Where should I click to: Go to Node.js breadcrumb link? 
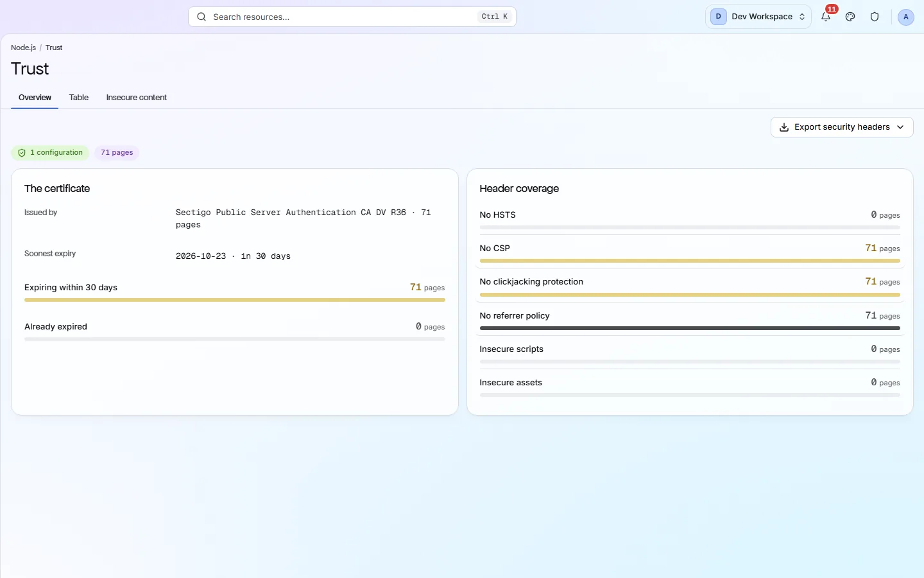[23, 48]
